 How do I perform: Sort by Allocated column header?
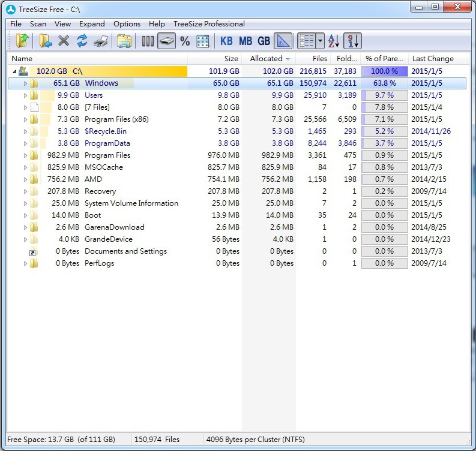(266, 59)
